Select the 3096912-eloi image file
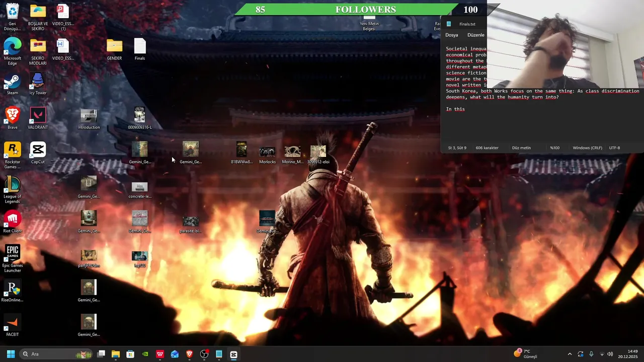Screen dimensions: 644x362 click(x=318, y=153)
